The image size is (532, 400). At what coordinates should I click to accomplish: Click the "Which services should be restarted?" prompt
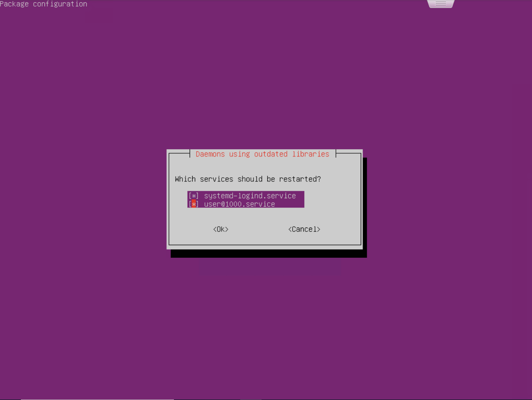[x=248, y=179]
